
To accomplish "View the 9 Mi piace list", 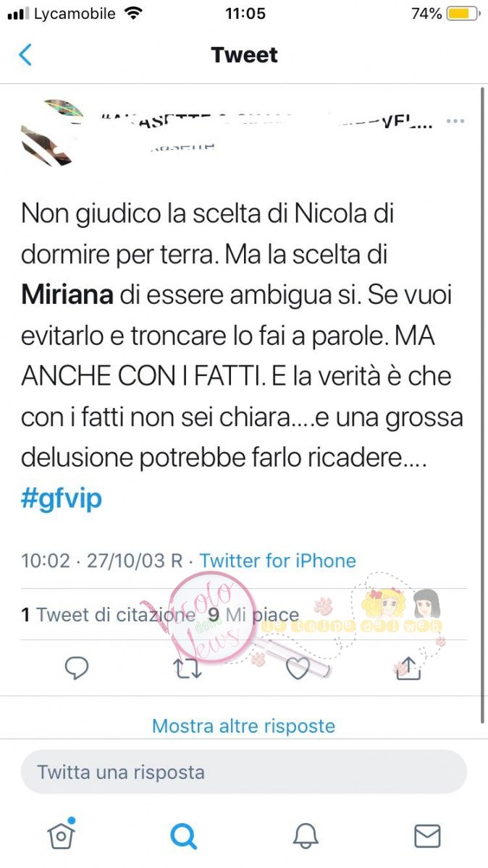I will [x=253, y=615].
